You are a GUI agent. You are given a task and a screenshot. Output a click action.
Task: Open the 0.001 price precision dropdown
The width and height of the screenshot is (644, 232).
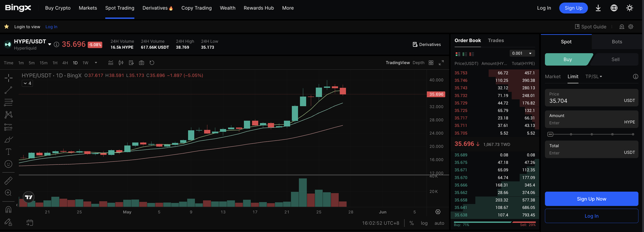522,53
